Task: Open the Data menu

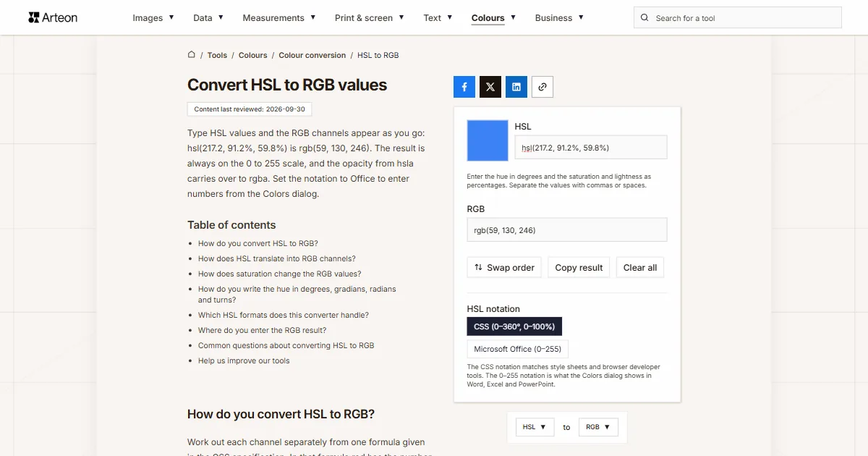Action: (x=208, y=17)
